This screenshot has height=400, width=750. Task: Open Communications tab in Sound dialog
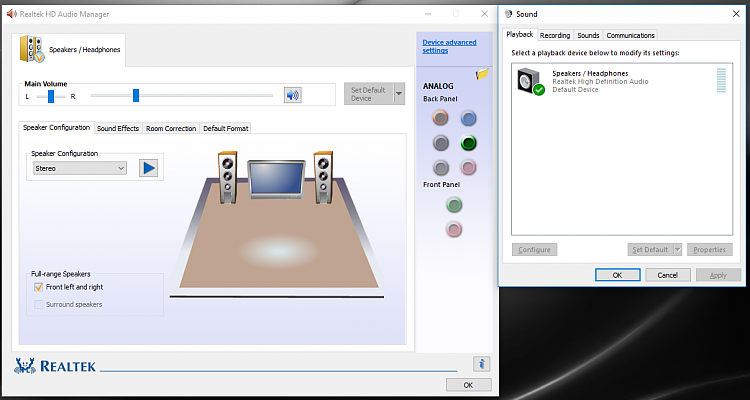click(x=630, y=35)
